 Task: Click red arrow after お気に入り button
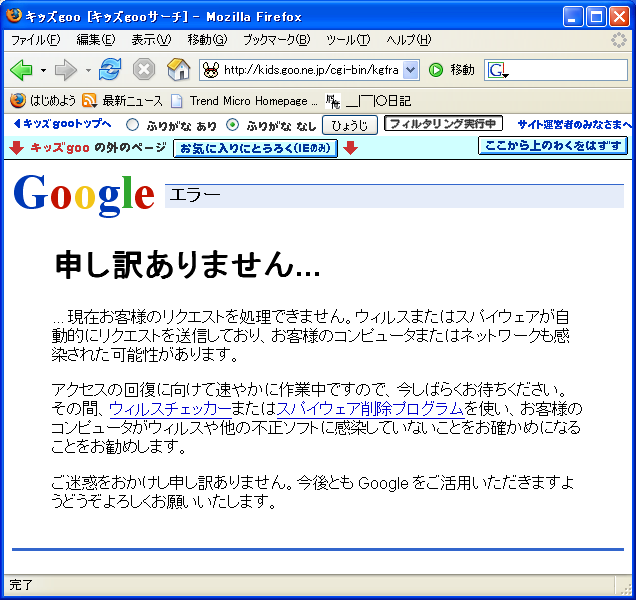[350, 148]
